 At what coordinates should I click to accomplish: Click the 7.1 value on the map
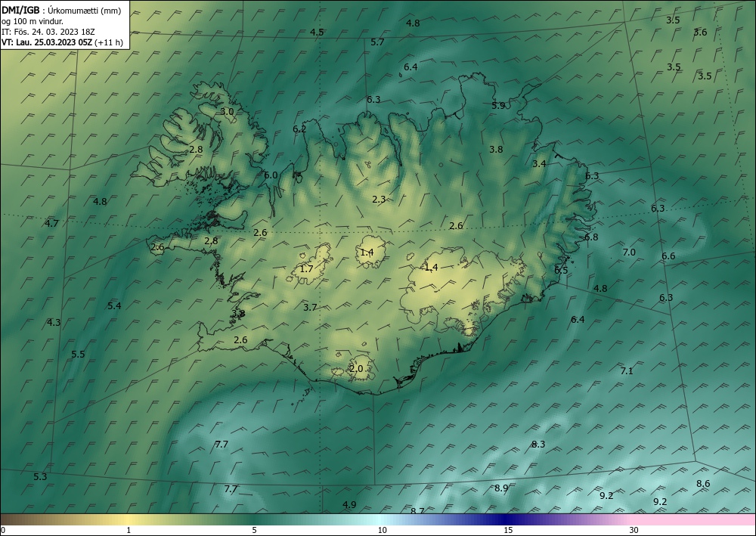click(x=626, y=370)
